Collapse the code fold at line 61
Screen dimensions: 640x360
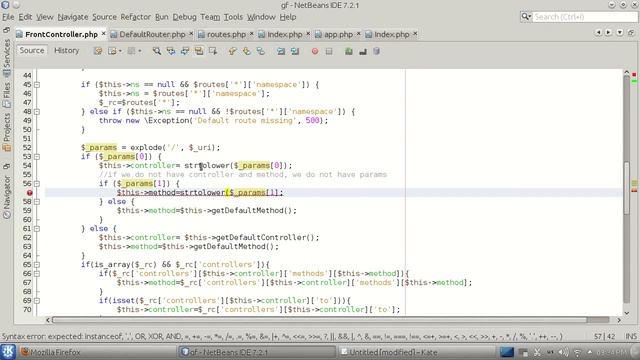click(x=37, y=229)
